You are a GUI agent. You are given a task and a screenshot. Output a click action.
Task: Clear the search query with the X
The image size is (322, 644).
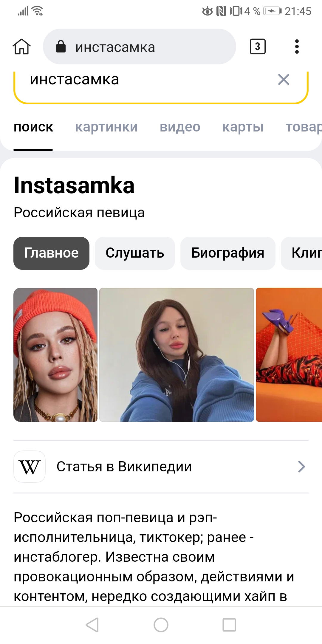tap(284, 80)
